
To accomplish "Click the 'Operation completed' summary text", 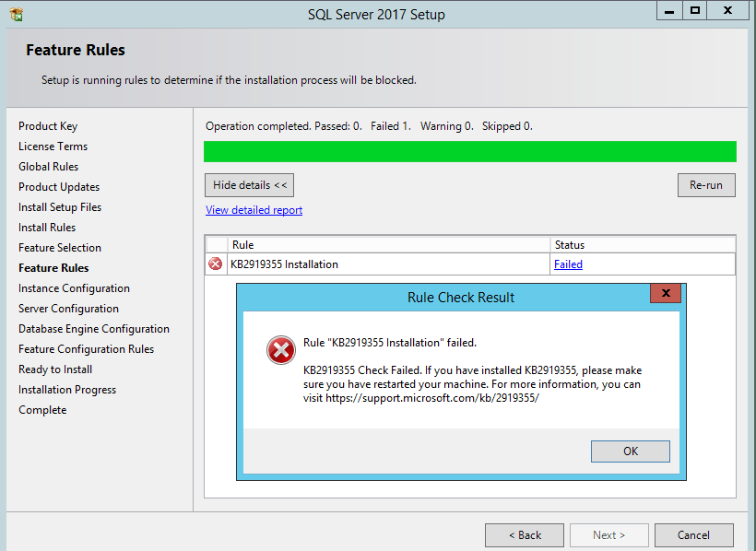I will click(x=369, y=126).
